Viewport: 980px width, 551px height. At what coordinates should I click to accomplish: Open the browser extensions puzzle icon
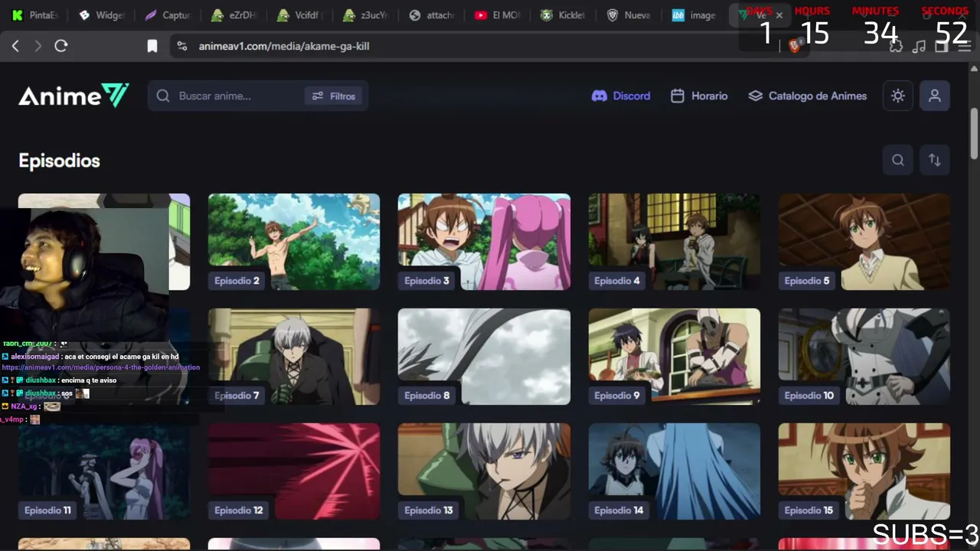[x=896, y=46]
